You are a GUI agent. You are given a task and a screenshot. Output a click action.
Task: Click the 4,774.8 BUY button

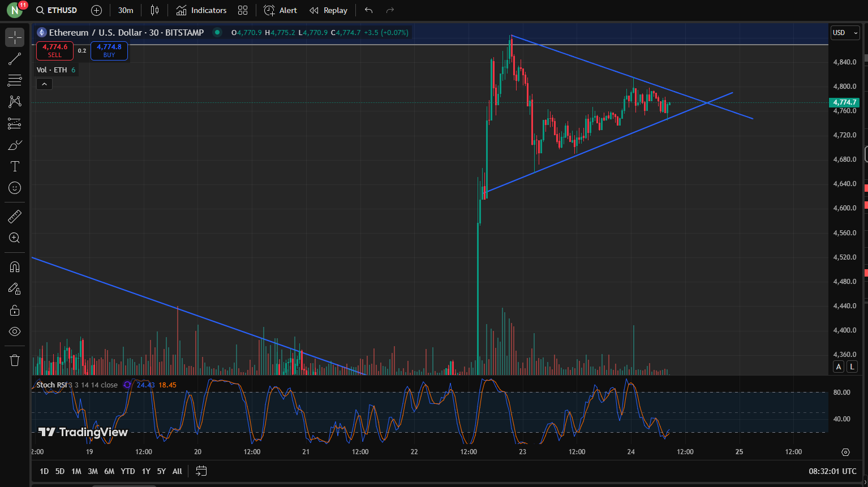pyautogui.click(x=109, y=51)
